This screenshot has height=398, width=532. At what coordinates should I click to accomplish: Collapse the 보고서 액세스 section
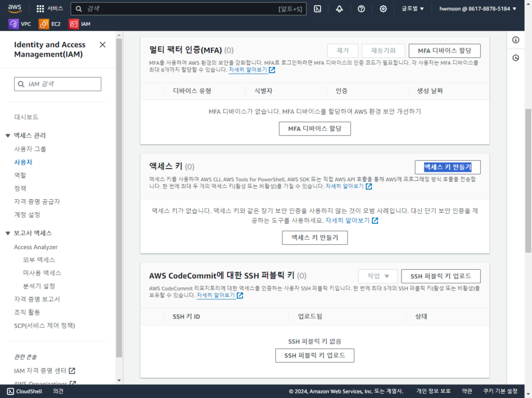coord(8,233)
